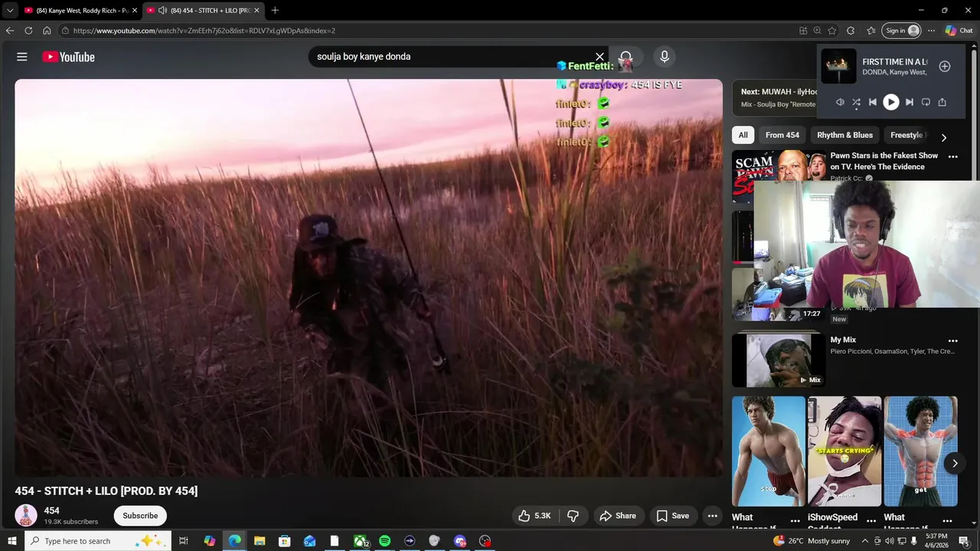This screenshot has height=551, width=980.
Task: Open the 454 channel avatar
Action: pos(26,515)
